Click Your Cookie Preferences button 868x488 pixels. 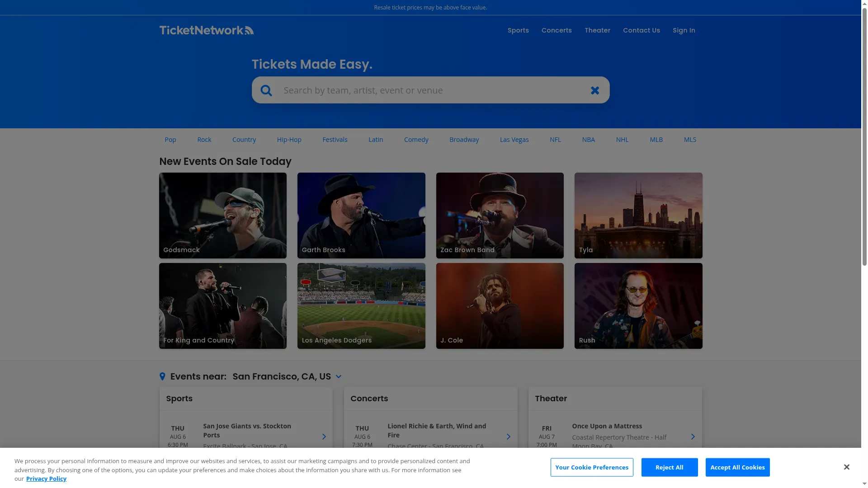click(x=592, y=467)
